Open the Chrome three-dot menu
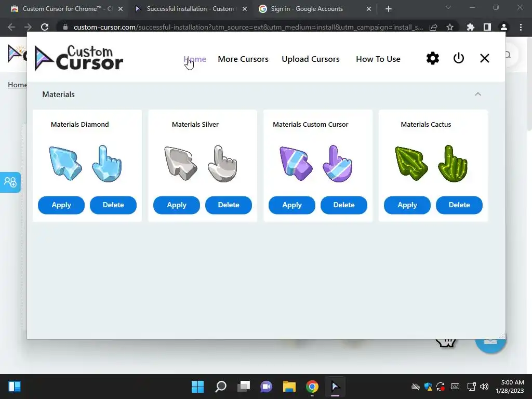532x399 pixels. (521, 27)
